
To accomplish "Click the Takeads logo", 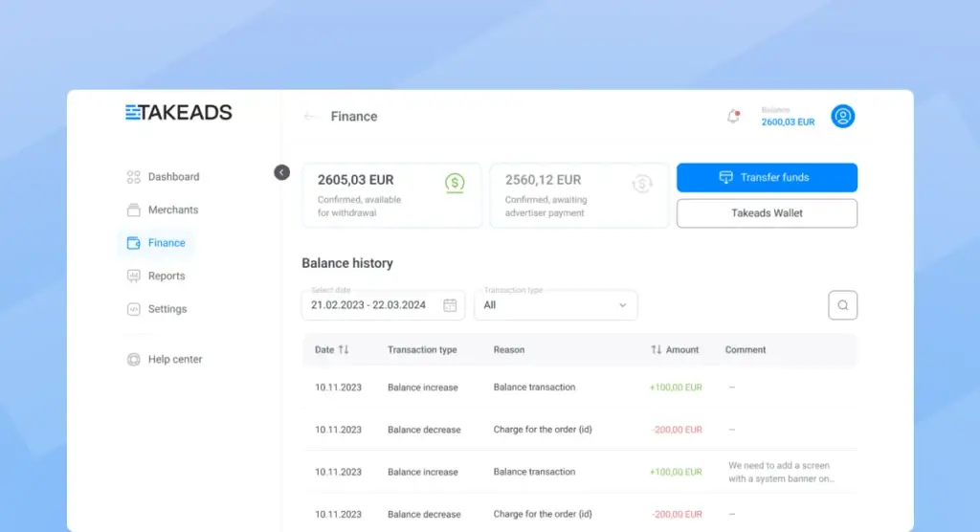I will [x=179, y=113].
